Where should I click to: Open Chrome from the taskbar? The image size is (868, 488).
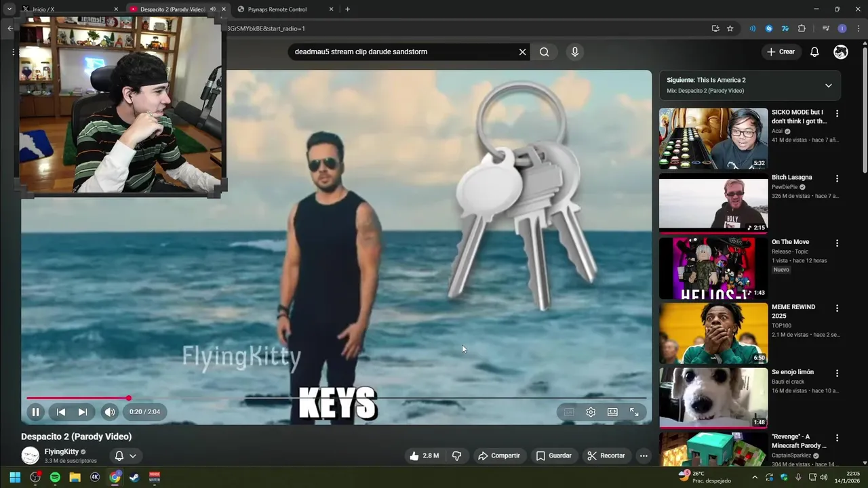(115, 477)
